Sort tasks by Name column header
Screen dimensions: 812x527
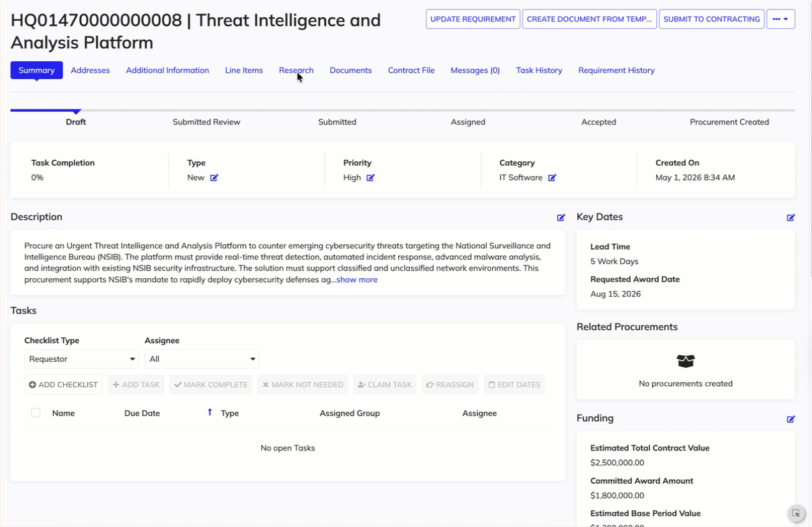point(63,413)
